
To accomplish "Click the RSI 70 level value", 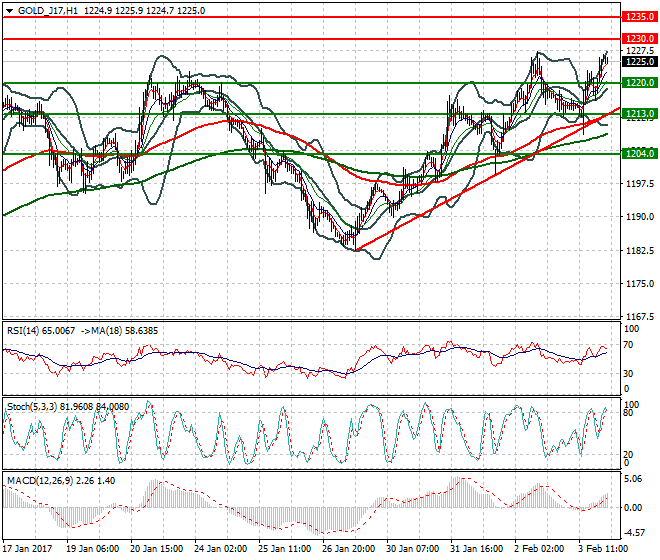I will coord(628,345).
